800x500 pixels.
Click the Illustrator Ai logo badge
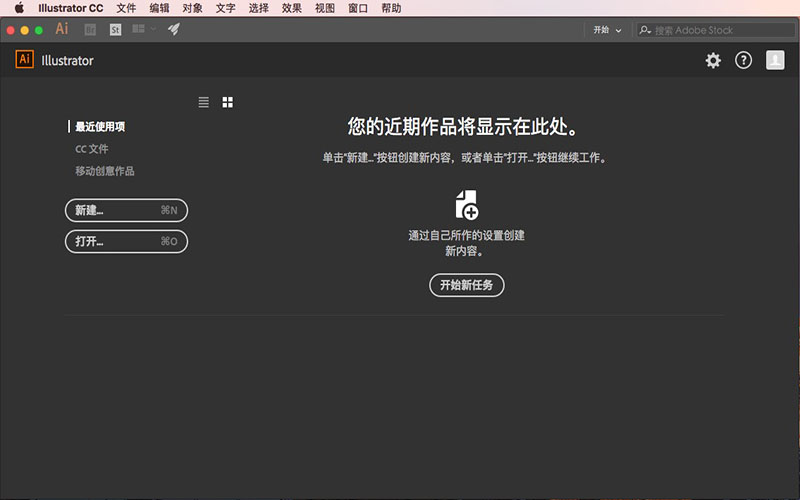[x=24, y=59]
